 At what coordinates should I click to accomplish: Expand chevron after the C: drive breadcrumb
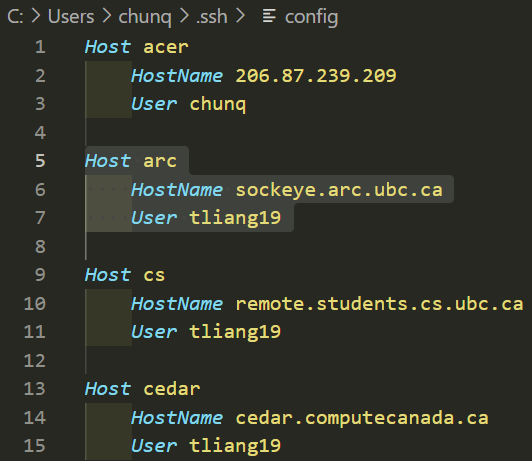36,16
